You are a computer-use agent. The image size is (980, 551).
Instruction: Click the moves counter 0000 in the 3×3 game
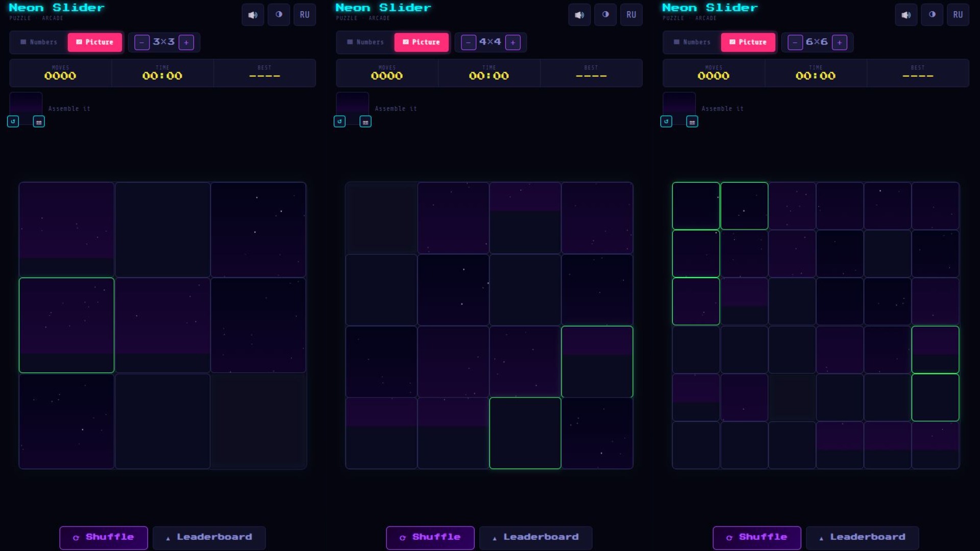coord(60,76)
